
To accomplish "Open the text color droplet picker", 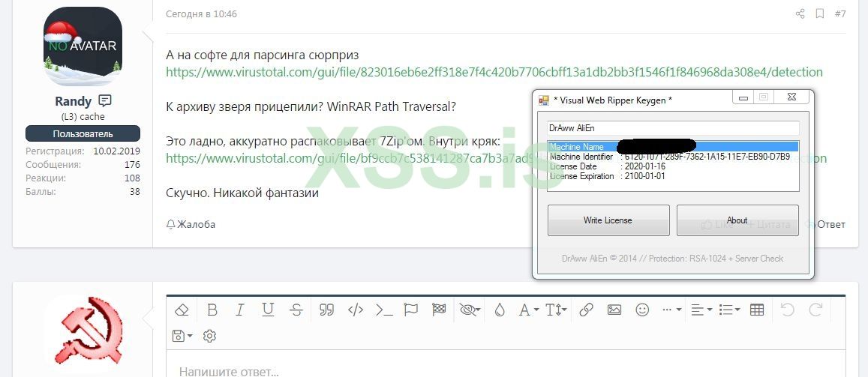I will [x=500, y=310].
